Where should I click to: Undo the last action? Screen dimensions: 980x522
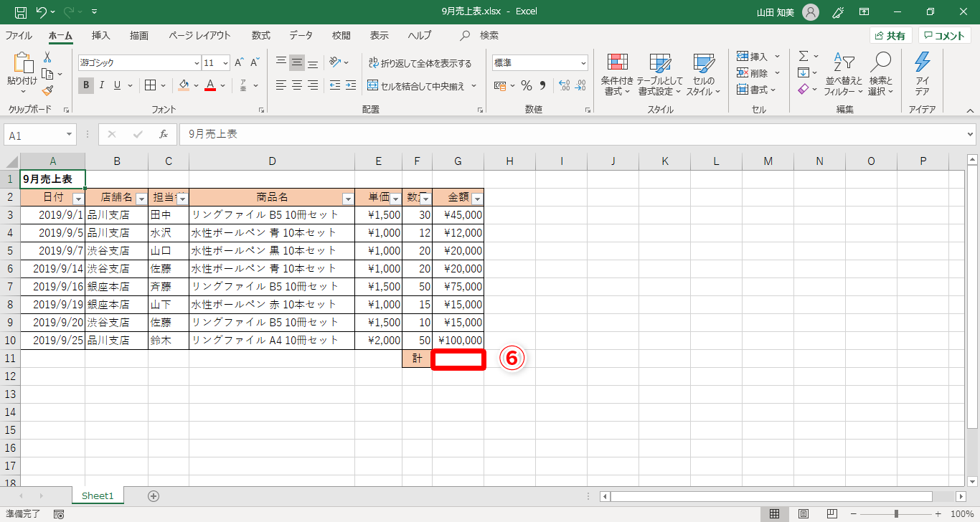[x=42, y=12]
